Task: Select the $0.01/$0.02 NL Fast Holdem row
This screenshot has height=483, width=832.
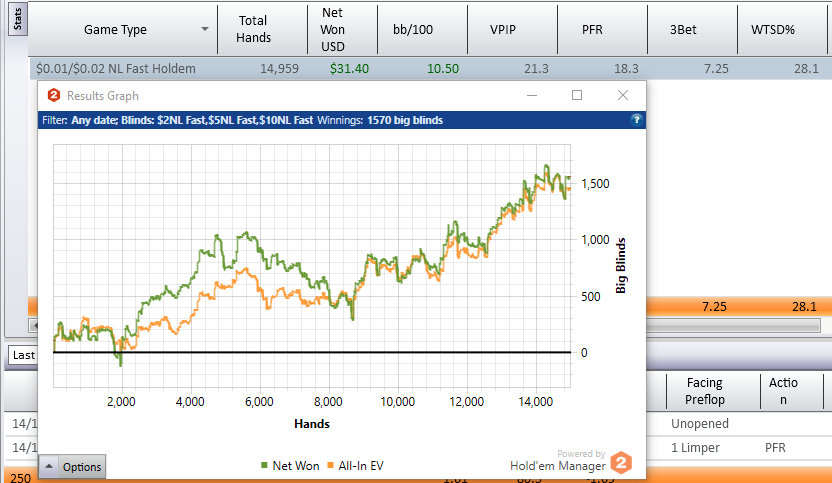Action: coord(430,68)
